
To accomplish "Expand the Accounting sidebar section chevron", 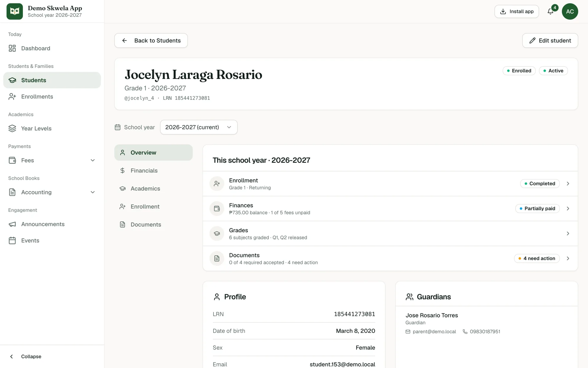I will click(x=93, y=192).
